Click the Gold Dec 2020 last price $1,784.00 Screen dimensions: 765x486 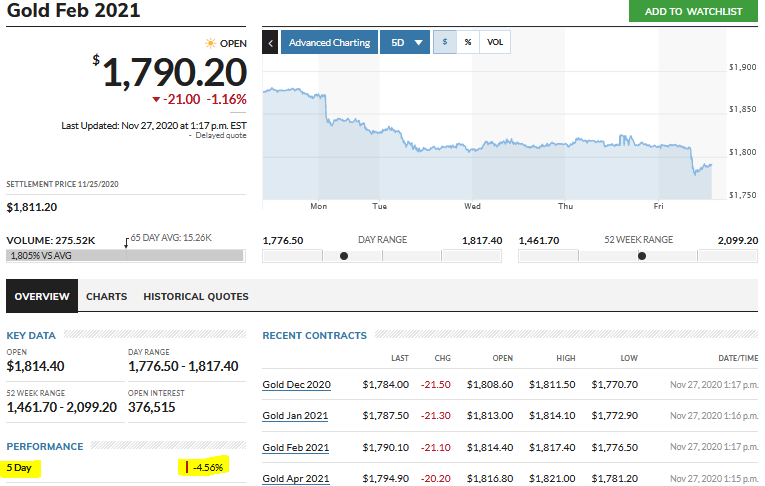tap(385, 385)
